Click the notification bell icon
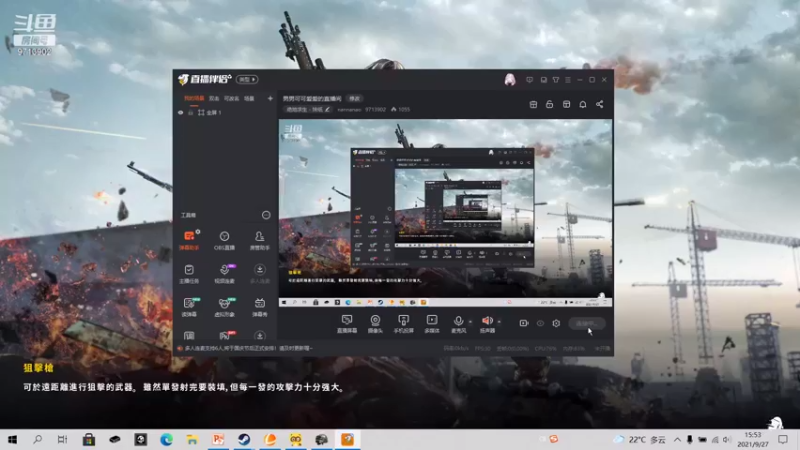This screenshot has width=800, height=450. [583, 104]
